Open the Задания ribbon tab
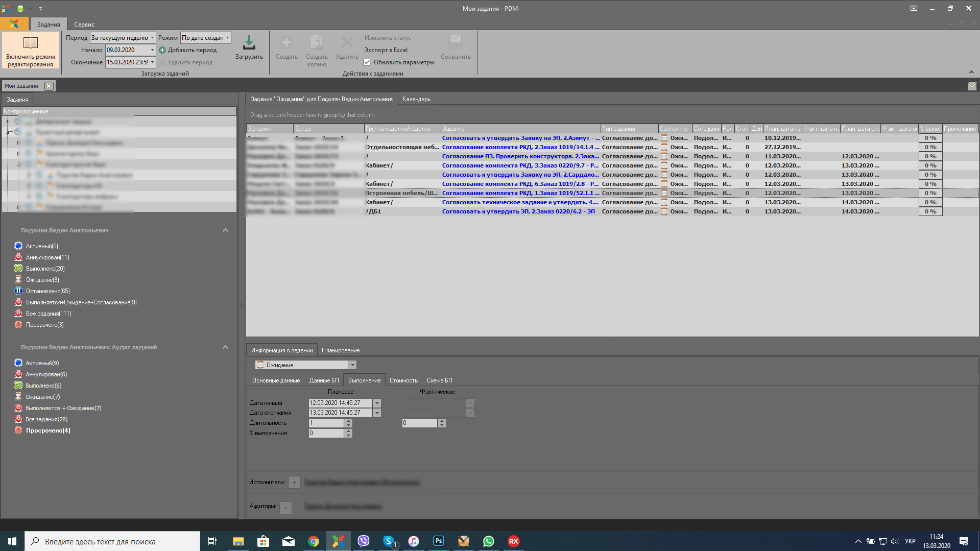980x551 pixels. pyautogui.click(x=49, y=25)
